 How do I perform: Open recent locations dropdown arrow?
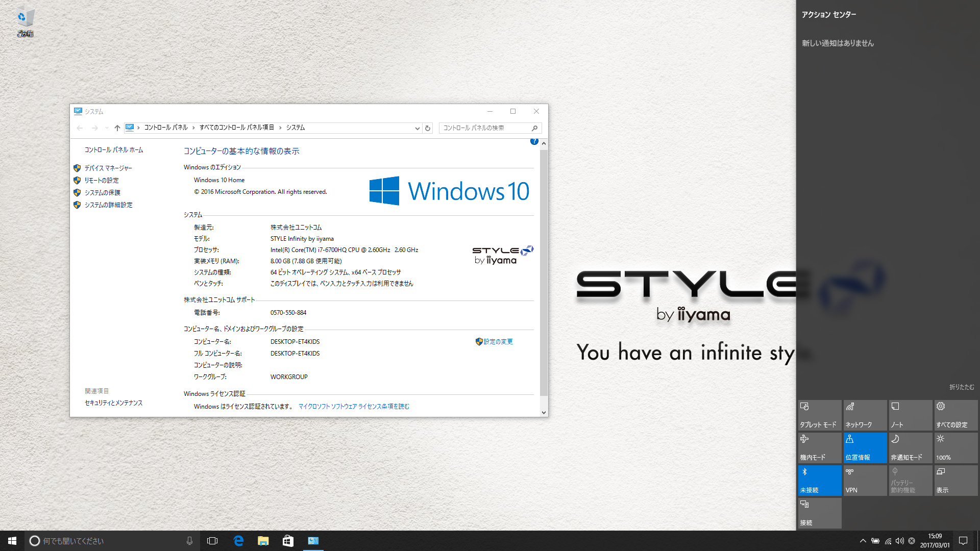[x=106, y=128]
